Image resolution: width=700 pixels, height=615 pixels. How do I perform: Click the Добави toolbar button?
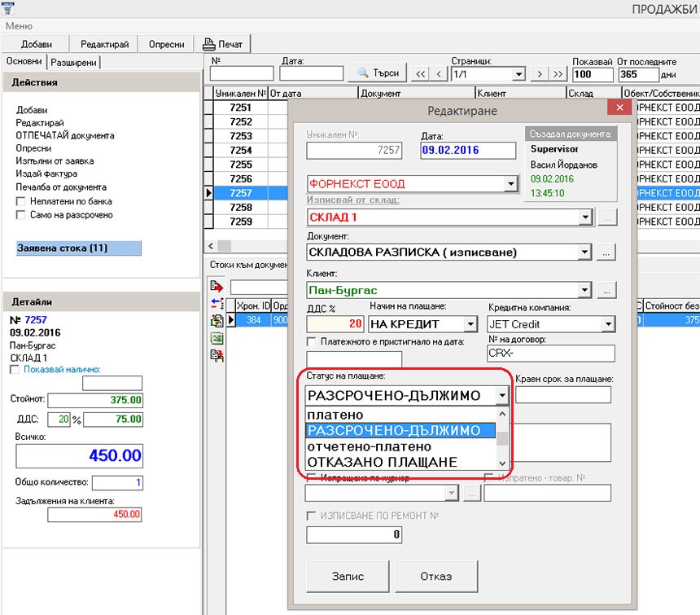36,44
